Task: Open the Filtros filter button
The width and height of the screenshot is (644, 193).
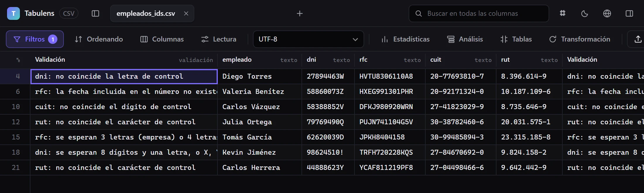Action: click(x=35, y=39)
